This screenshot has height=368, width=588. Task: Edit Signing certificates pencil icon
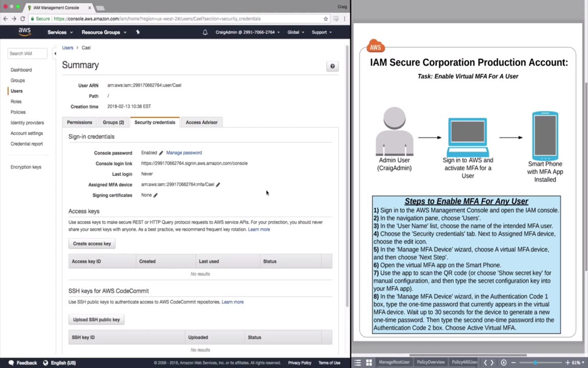pos(155,195)
